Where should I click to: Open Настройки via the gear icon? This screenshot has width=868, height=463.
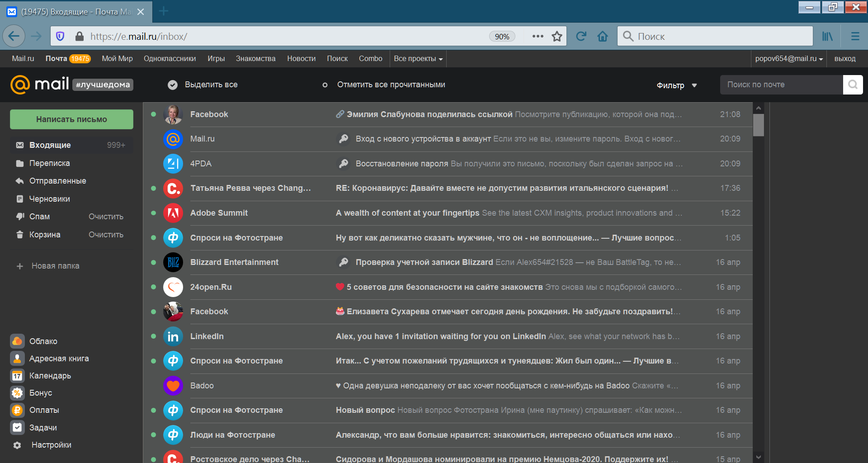coord(17,445)
